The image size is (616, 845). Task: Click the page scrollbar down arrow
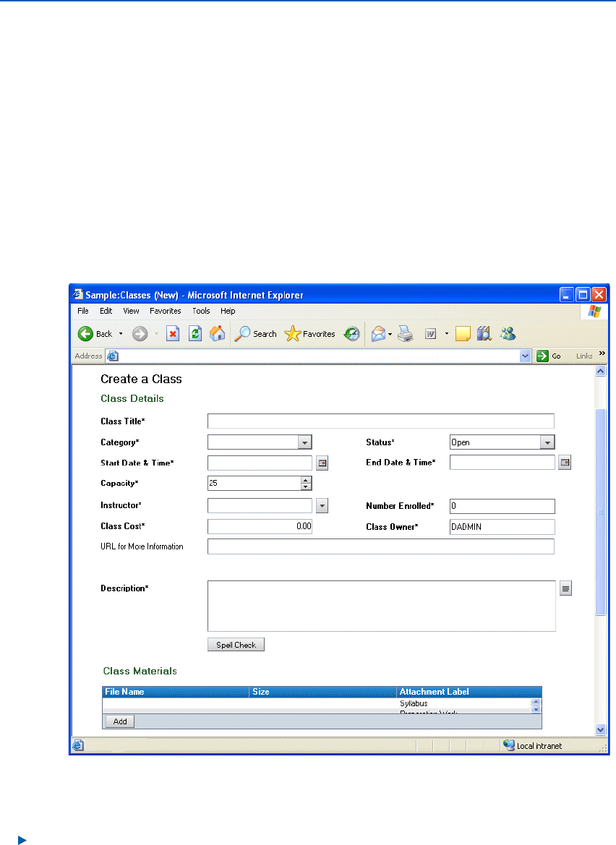pyautogui.click(x=600, y=729)
